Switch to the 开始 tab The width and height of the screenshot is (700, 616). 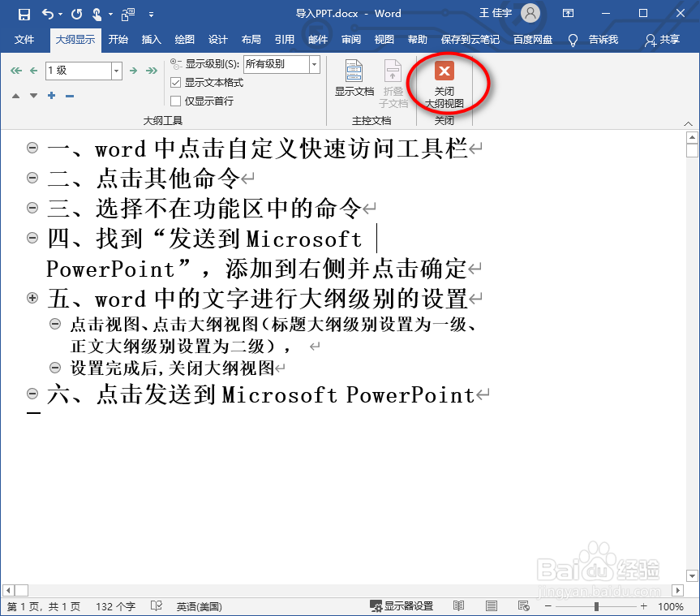tap(118, 40)
